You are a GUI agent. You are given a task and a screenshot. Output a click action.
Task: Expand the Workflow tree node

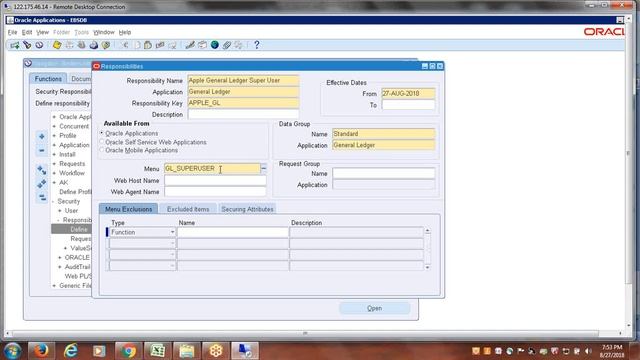54,173
